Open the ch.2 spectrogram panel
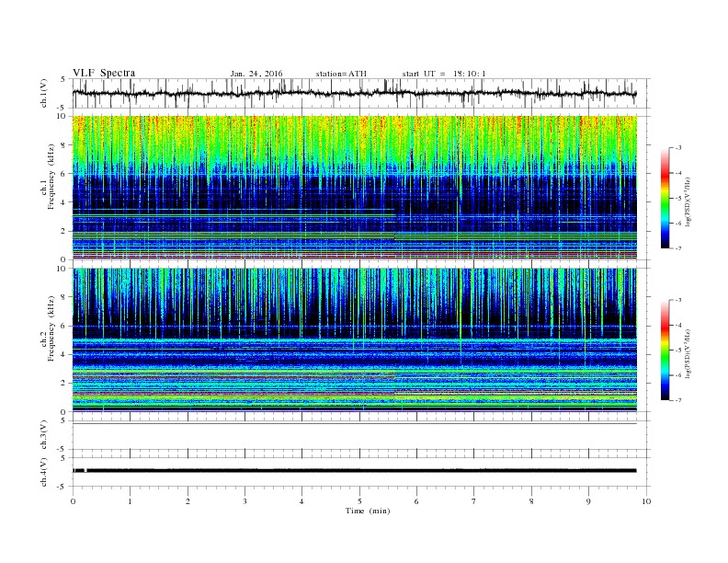728x563 pixels. click(355, 340)
